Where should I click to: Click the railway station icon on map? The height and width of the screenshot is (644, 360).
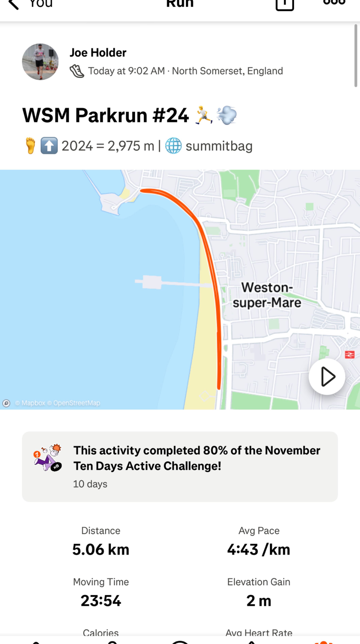(x=349, y=354)
